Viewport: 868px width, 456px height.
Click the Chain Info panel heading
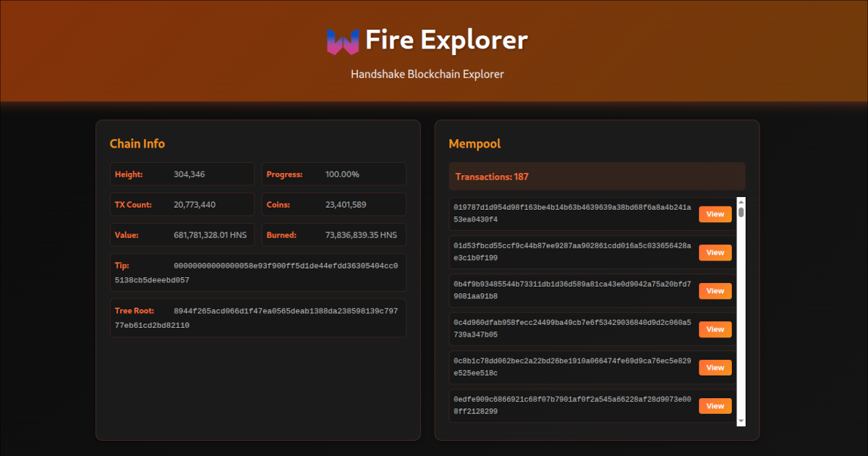pos(137,144)
